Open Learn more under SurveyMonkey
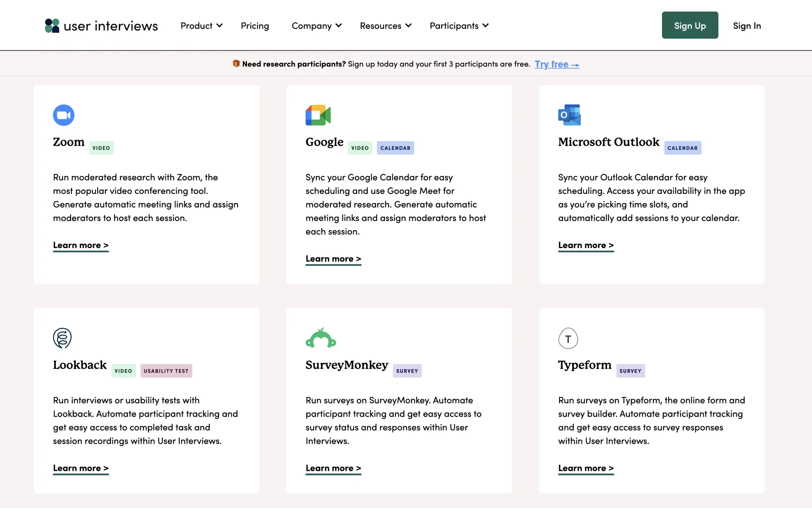Screen dimensions: 812x508 [x=333, y=468]
